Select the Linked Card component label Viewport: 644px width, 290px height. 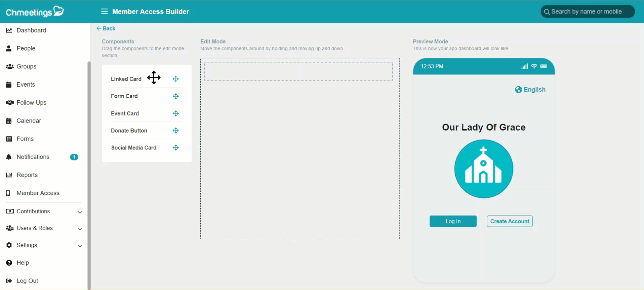click(126, 79)
